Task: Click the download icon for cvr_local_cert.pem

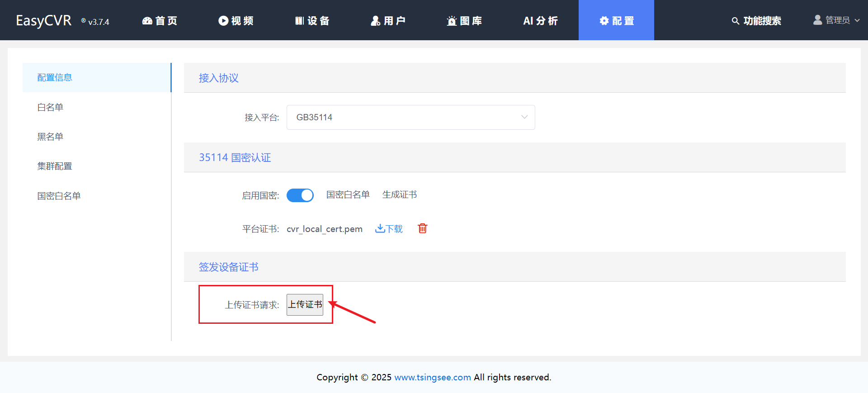Action: 380,228
